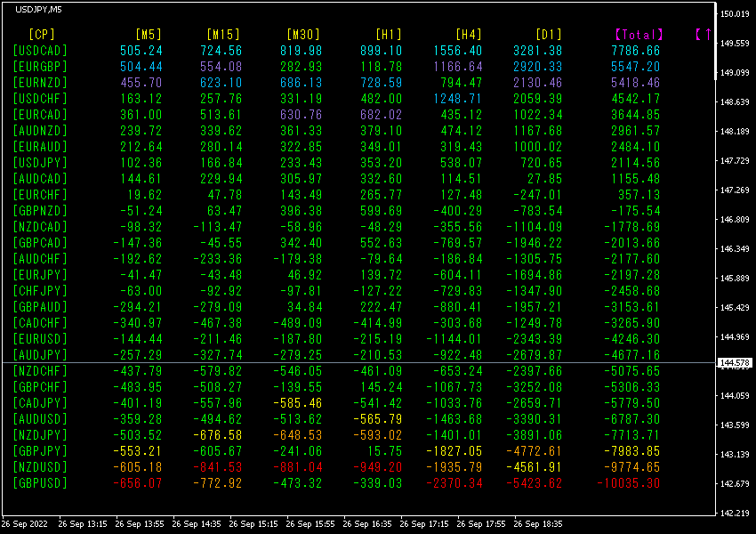Click the 26 Sep 15:55 time label
The height and width of the screenshot is (534, 756).
[310, 524]
